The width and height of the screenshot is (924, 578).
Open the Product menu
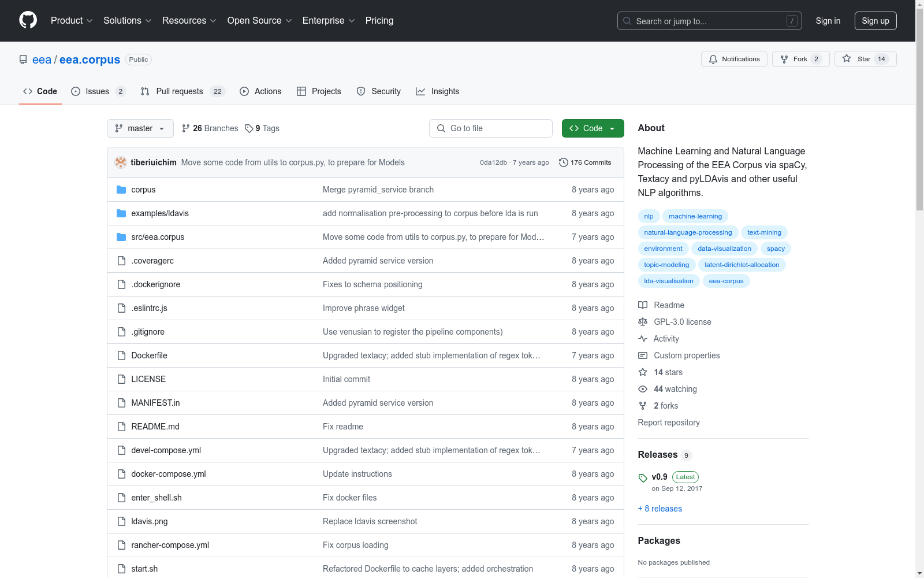click(72, 20)
